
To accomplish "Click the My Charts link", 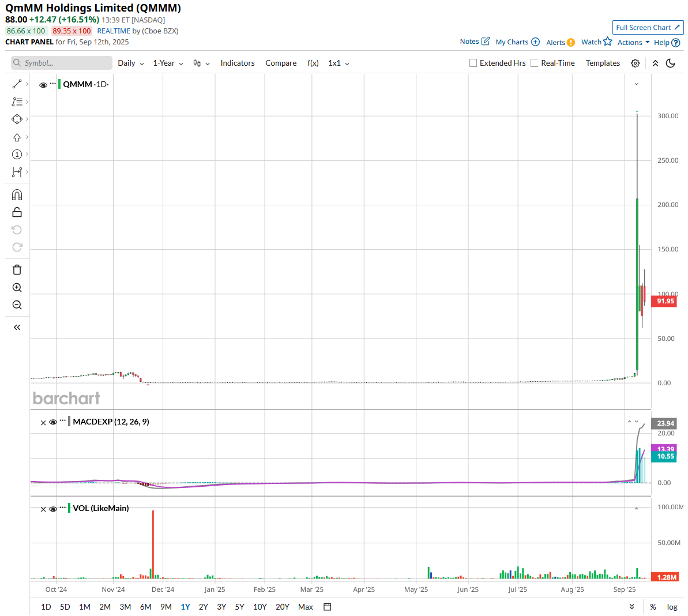I will tap(512, 42).
